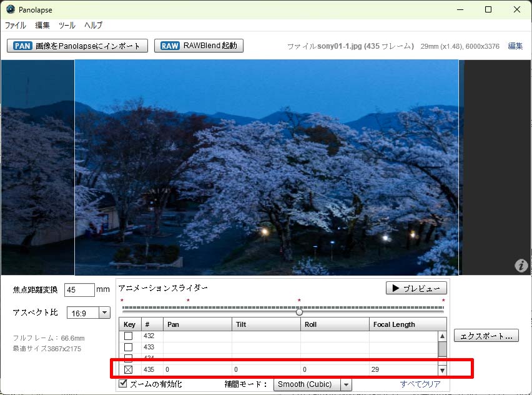532x395 pixels.
Task: Toggle the ズームの有効化 checkbox
Action: point(123,384)
